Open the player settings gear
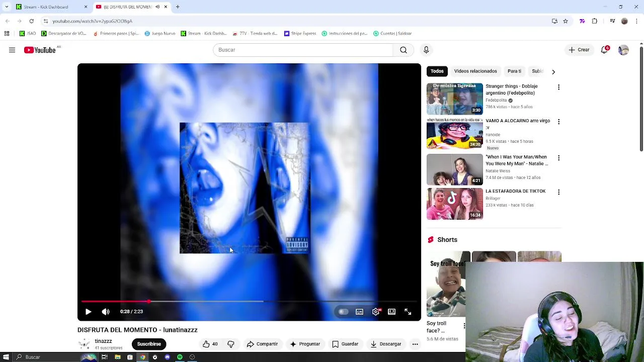The height and width of the screenshot is (362, 644). click(x=376, y=312)
